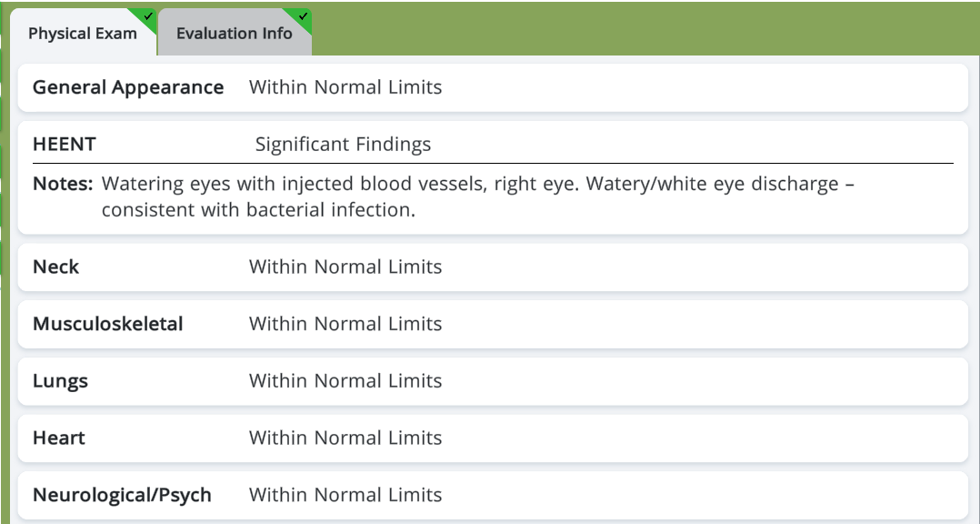Click Musculoskeletal Within Normal Limits value
The width and height of the screenshot is (980, 524).
(x=345, y=324)
